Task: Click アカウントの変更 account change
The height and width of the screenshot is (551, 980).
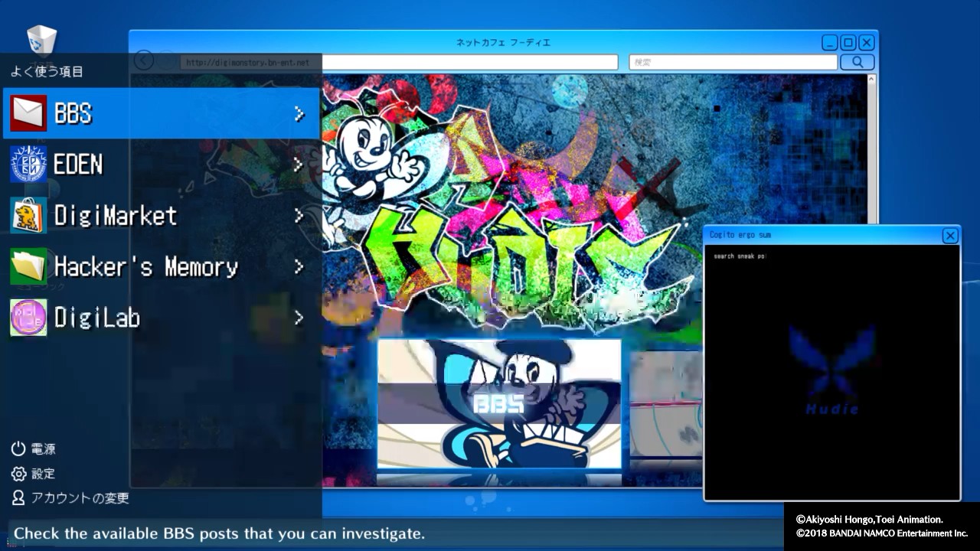Action: [70, 498]
